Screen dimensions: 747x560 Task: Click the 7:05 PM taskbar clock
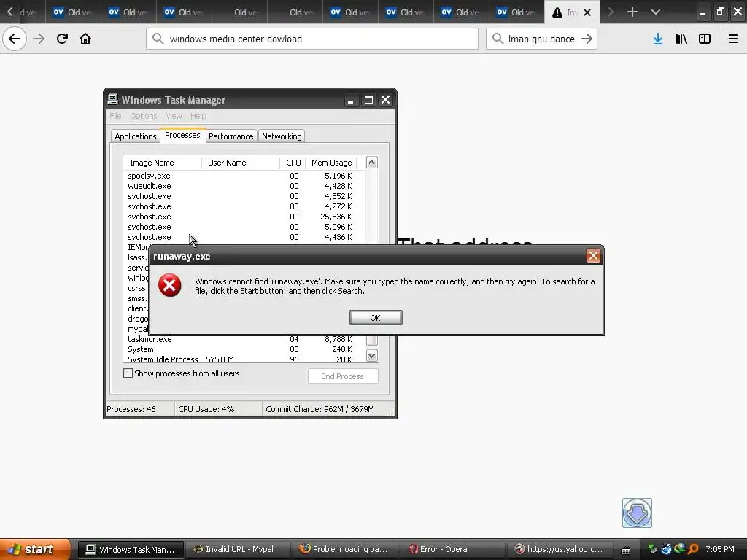coord(719,549)
